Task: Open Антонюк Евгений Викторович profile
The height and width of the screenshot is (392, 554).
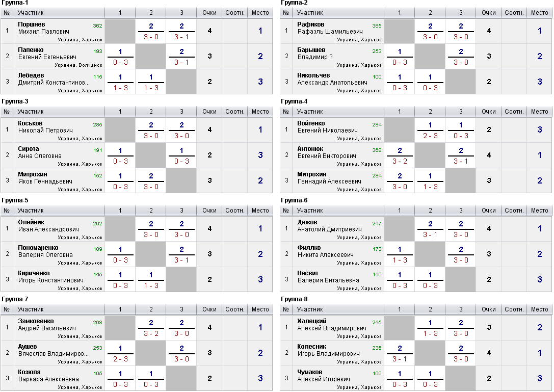Action: [x=327, y=152]
